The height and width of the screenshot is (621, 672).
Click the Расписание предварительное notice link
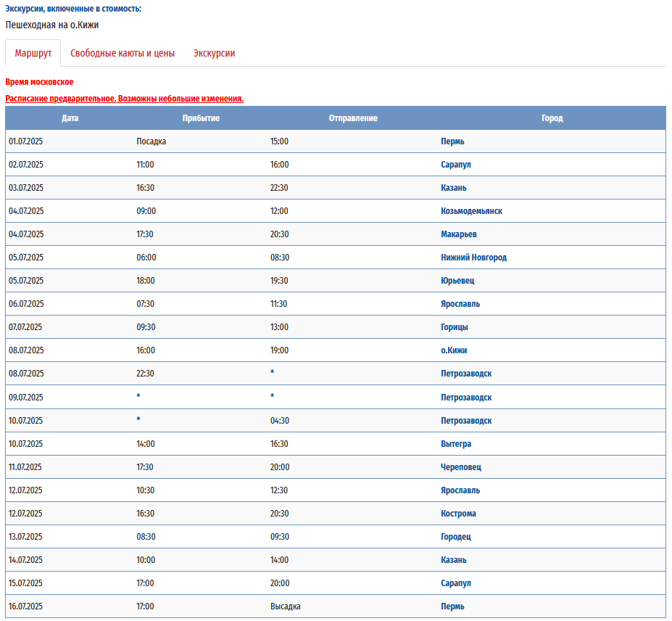click(124, 99)
